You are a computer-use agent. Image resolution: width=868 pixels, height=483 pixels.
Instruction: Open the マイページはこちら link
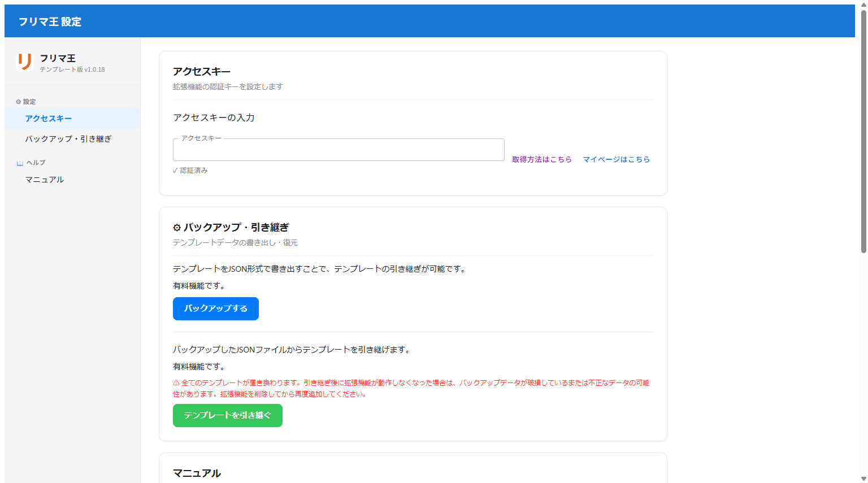coord(617,159)
